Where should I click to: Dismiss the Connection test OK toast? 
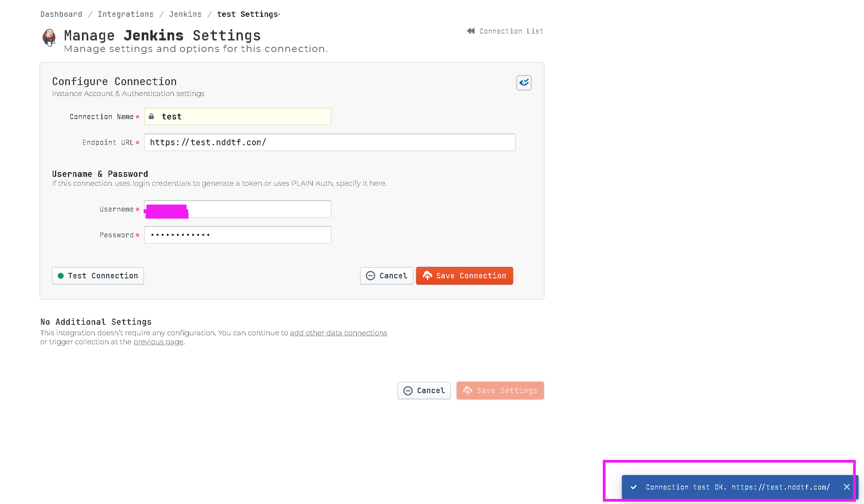click(846, 487)
